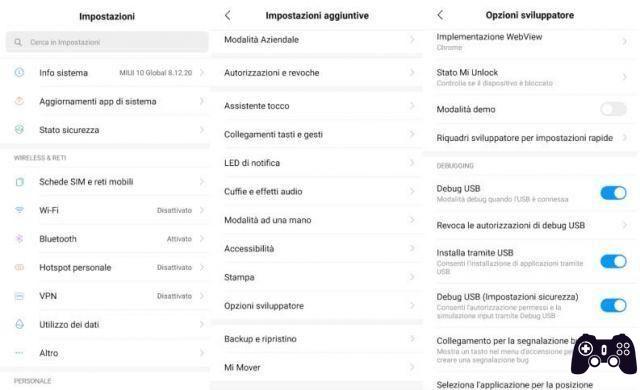The height and width of the screenshot is (390, 640).
Task: Tap the Hotspot personale icon
Action: 19,267
